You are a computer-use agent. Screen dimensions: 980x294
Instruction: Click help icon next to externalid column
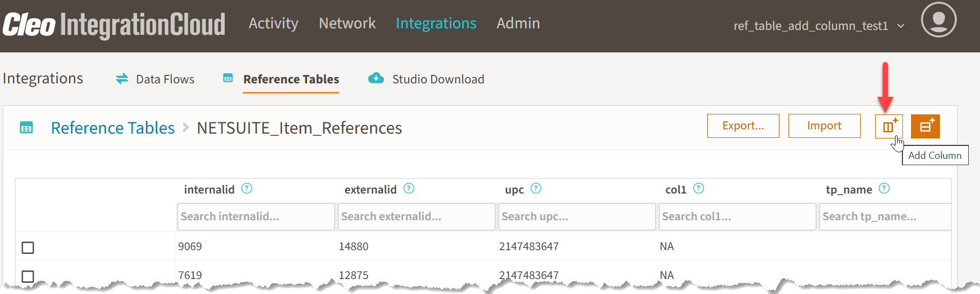409,189
